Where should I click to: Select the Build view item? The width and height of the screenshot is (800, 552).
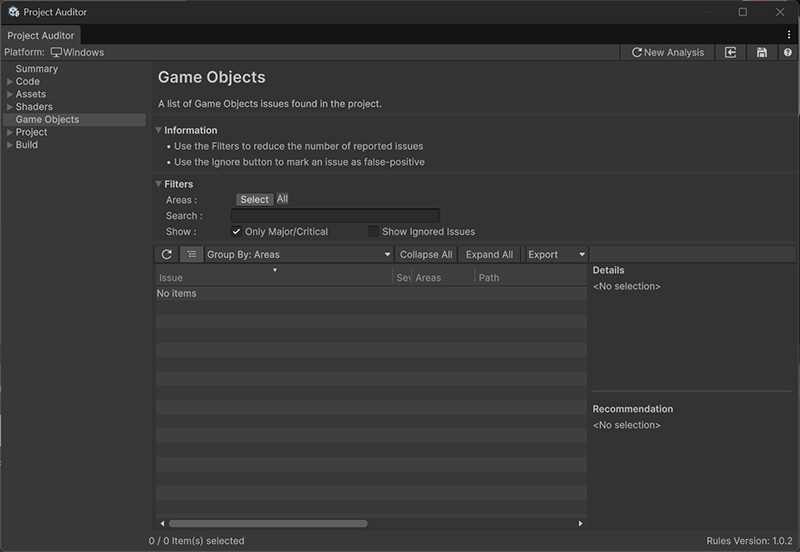coord(27,145)
